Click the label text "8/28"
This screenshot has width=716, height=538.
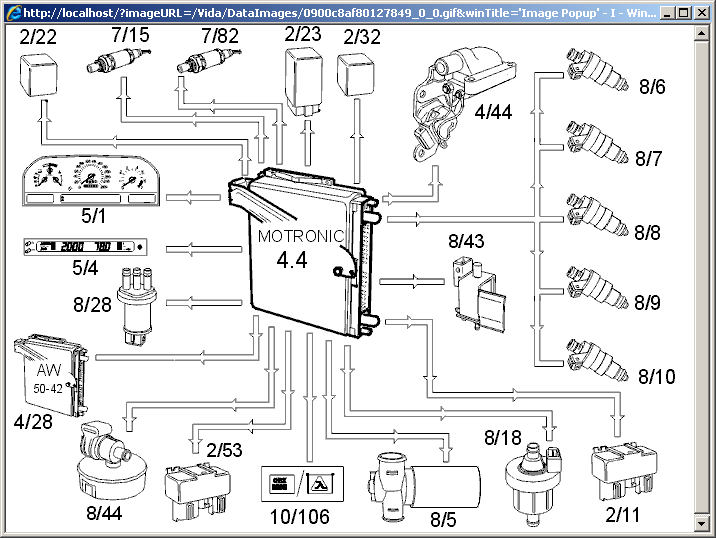92,305
